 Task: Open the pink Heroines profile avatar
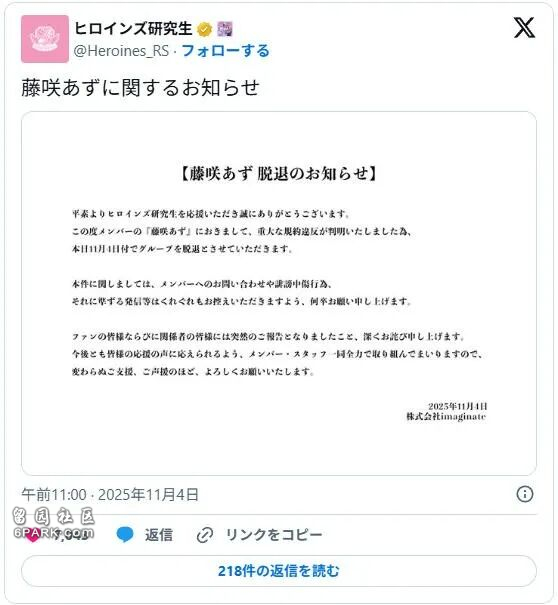tap(45, 39)
